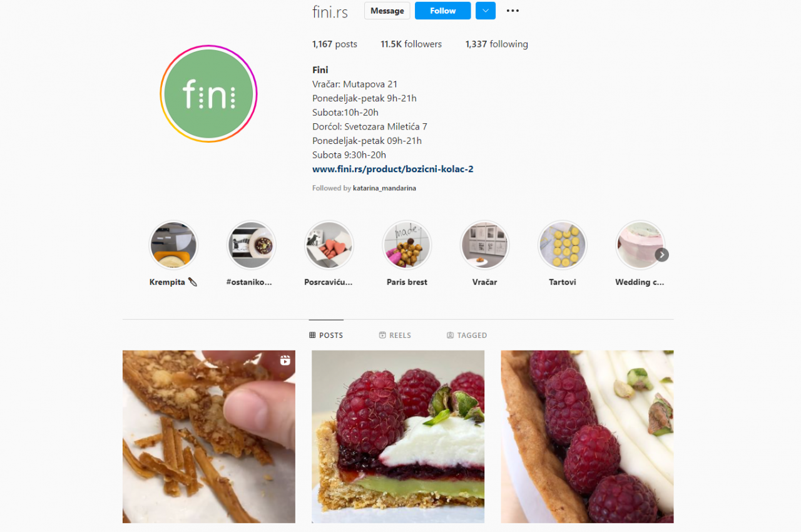
Task: View the 1,337 following list
Action: click(x=497, y=44)
